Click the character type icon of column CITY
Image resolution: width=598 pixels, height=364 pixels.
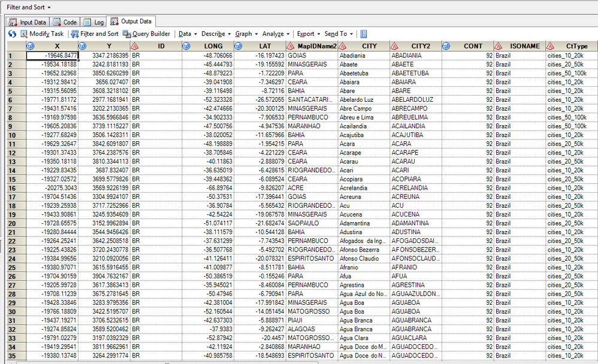pos(342,46)
